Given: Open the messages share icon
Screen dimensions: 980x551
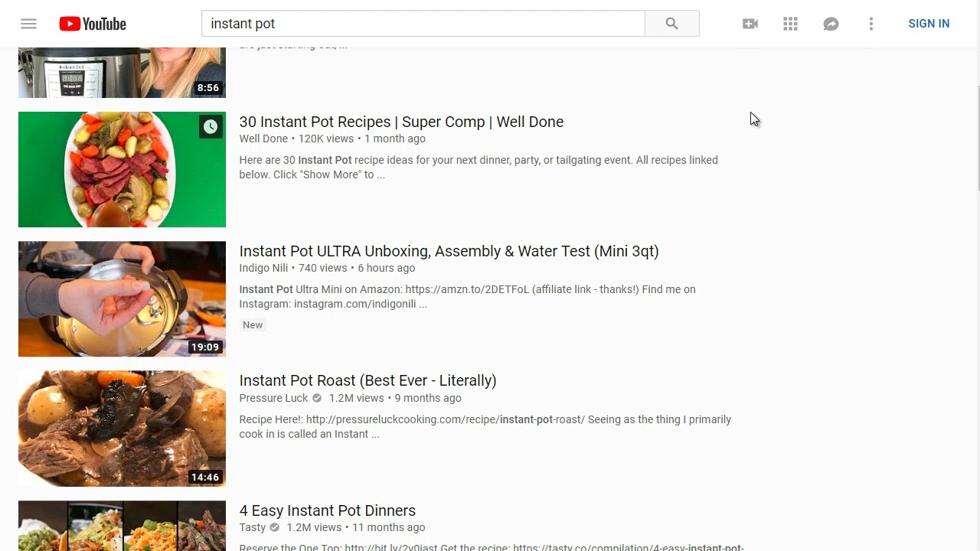Looking at the screenshot, I should point(831,24).
